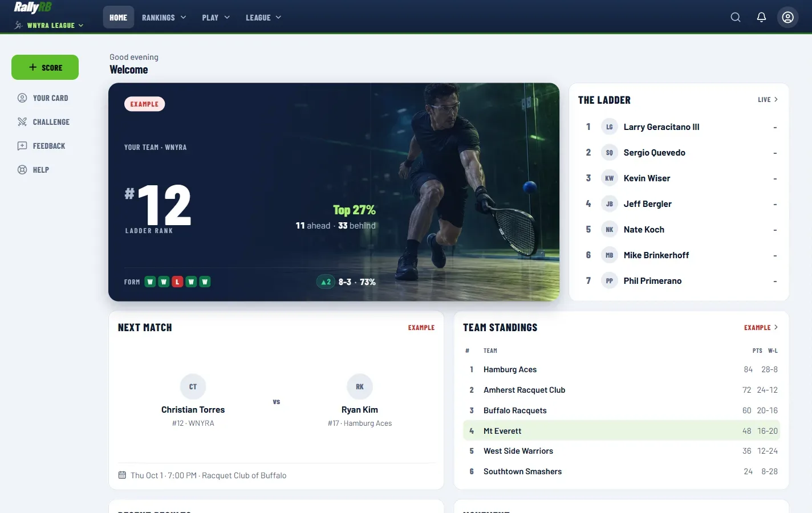812x513 pixels.
Task: Click the plus icon on Score button
Action: 33,67
